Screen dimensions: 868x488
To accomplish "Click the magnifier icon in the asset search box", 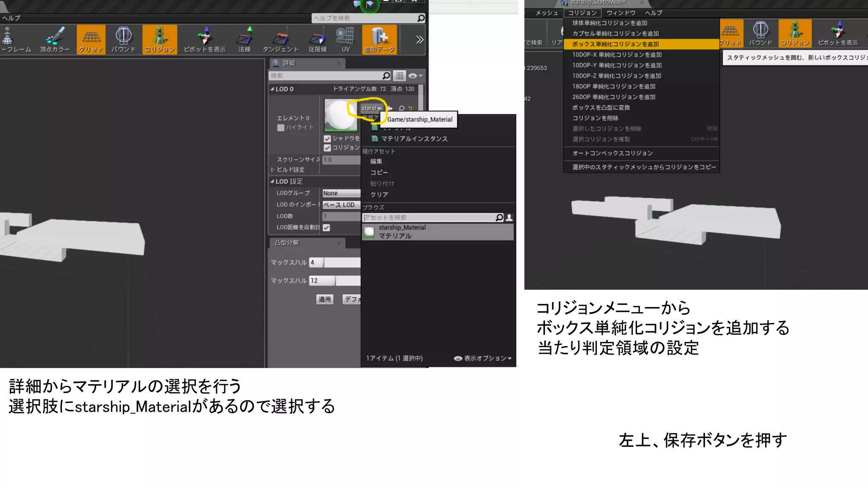I will pyautogui.click(x=499, y=217).
